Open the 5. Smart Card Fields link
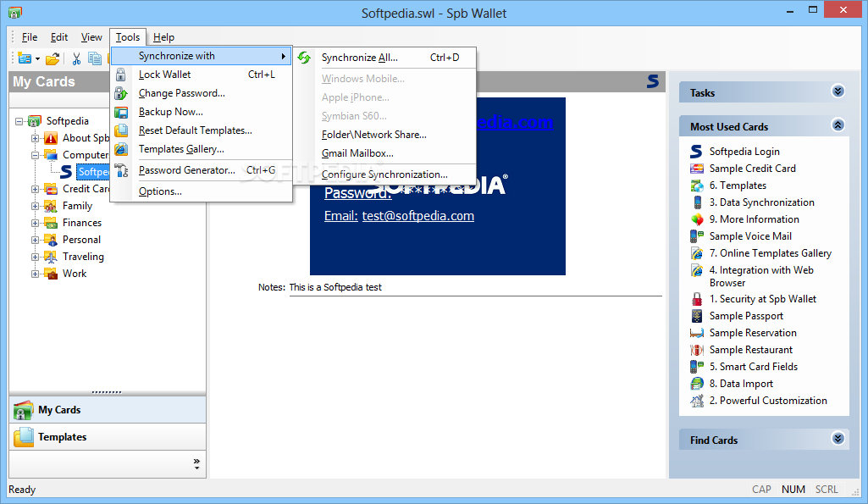The width and height of the screenshot is (868, 504). (754, 367)
